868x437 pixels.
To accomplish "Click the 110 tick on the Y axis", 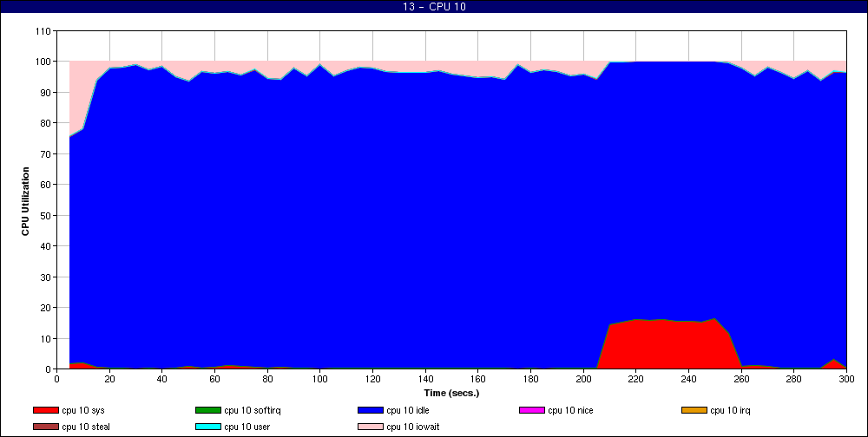I will coord(43,31).
